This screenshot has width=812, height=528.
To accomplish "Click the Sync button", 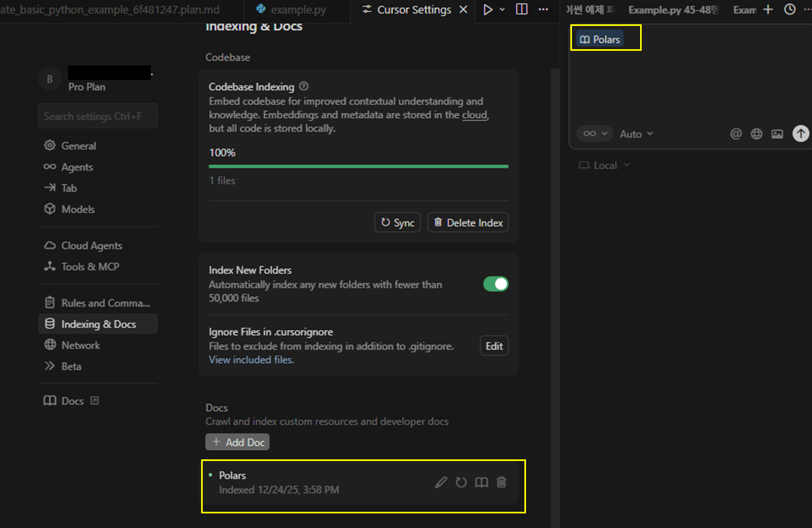I will pos(397,223).
